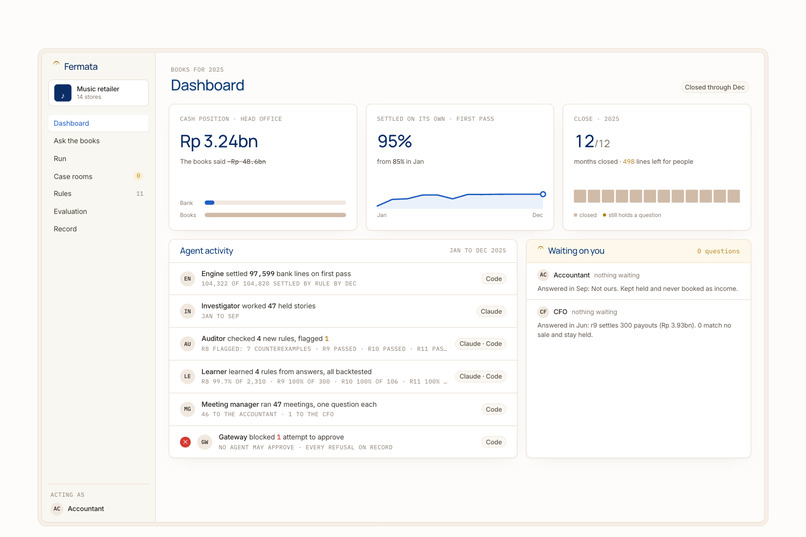Image resolution: width=806 pixels, height=537 pixels.
Task: Click the Engine EN avatar icon
Action: point(188,279)
